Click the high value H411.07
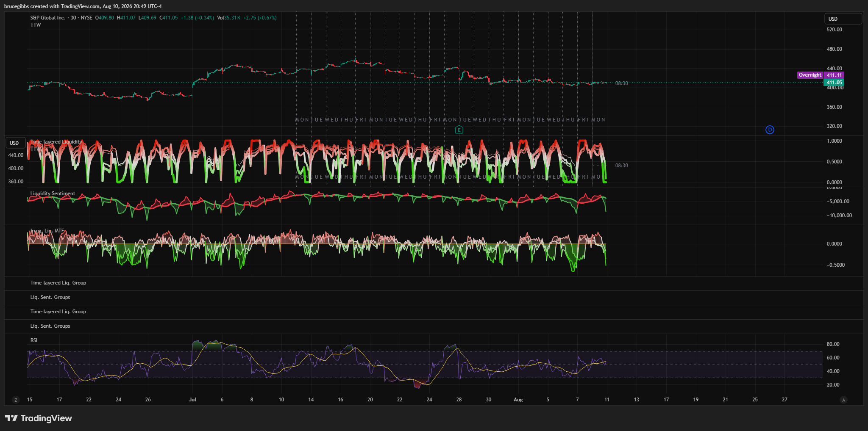868x431 pixels. coord(126,18)
